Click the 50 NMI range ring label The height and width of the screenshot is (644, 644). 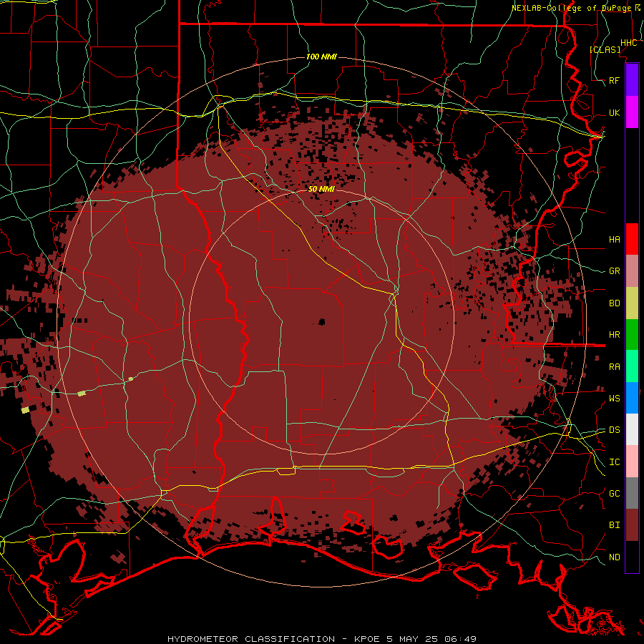[x=321, y=189]
